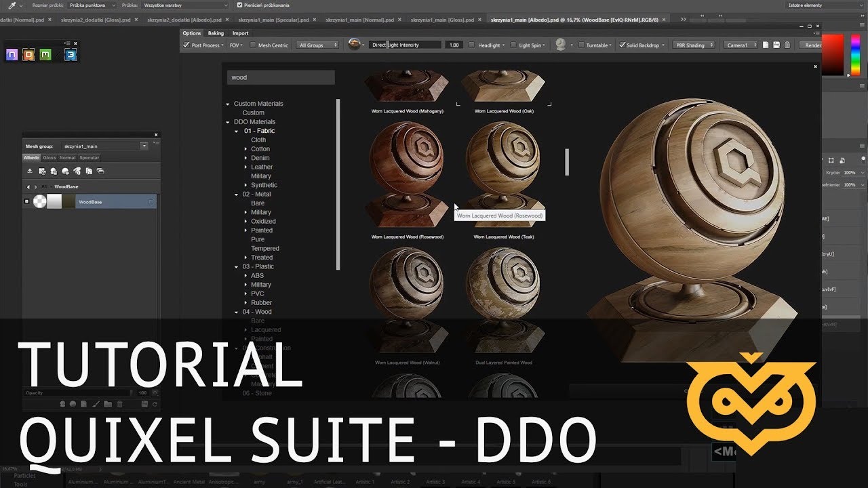Screen dimensions: 868x488
Task: Switch to the Normal map tab
Action: point(67,158)
